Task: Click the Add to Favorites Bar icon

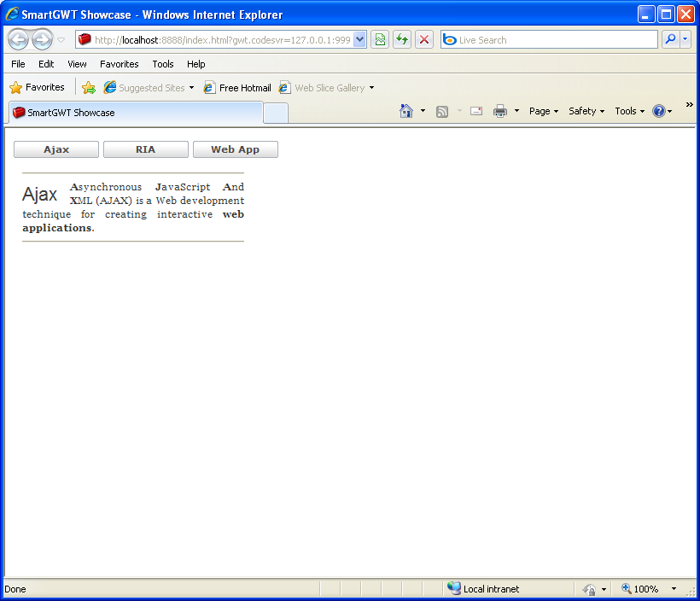Action: tap(88, 87)
